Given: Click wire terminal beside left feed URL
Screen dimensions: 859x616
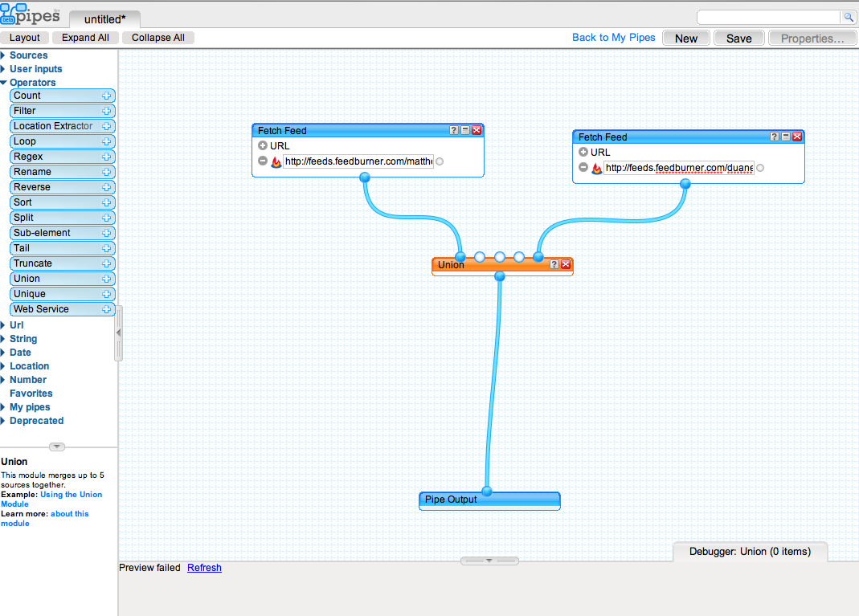Looking at the screenshot, I should (440, 161).
